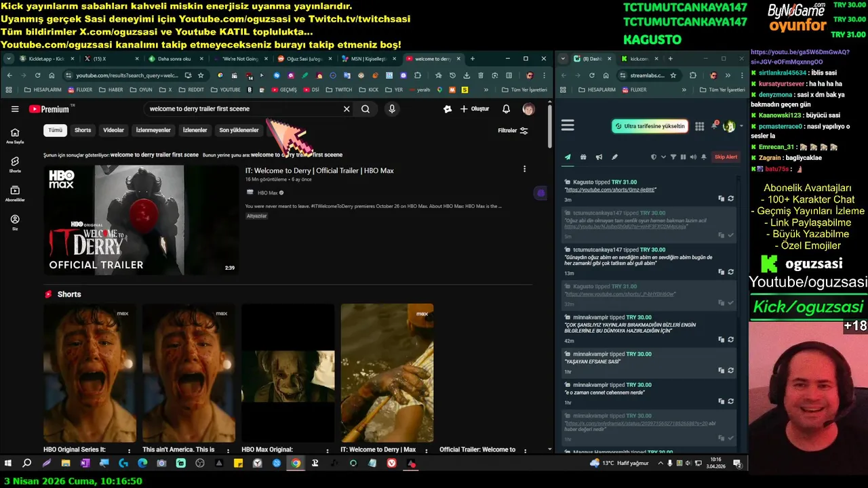The width and height of the screenshot is (868, 488).
Task: Open more options for This ain't America short
Action: 229,451
